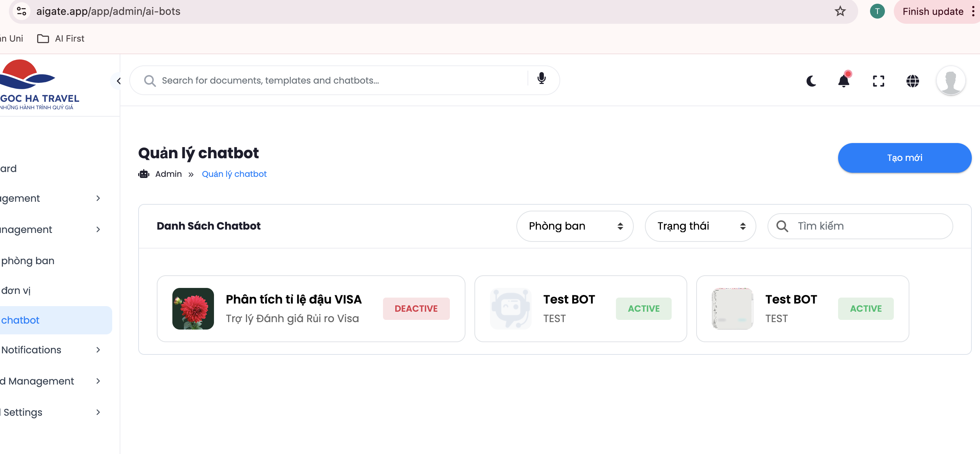The image size is (980, 454).
Task: Open phòng ban sidebar item
Action: point(28,261)
